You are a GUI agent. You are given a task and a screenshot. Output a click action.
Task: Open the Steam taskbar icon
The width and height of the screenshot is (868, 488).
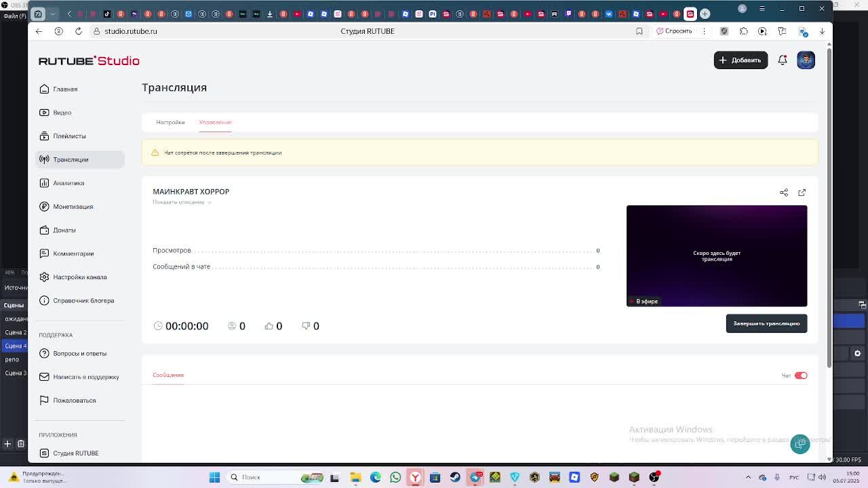(x=455, y=477)
